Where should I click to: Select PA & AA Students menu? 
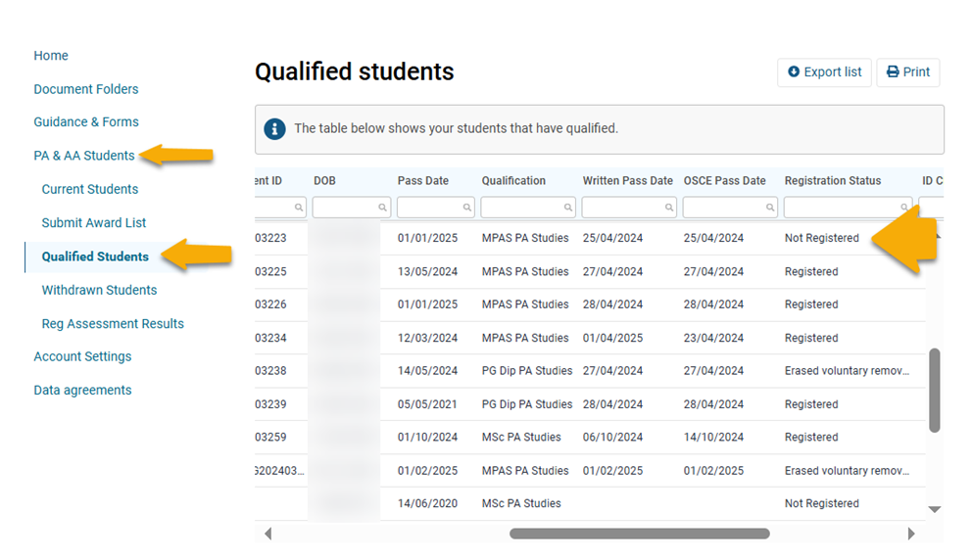coord(84,156)
